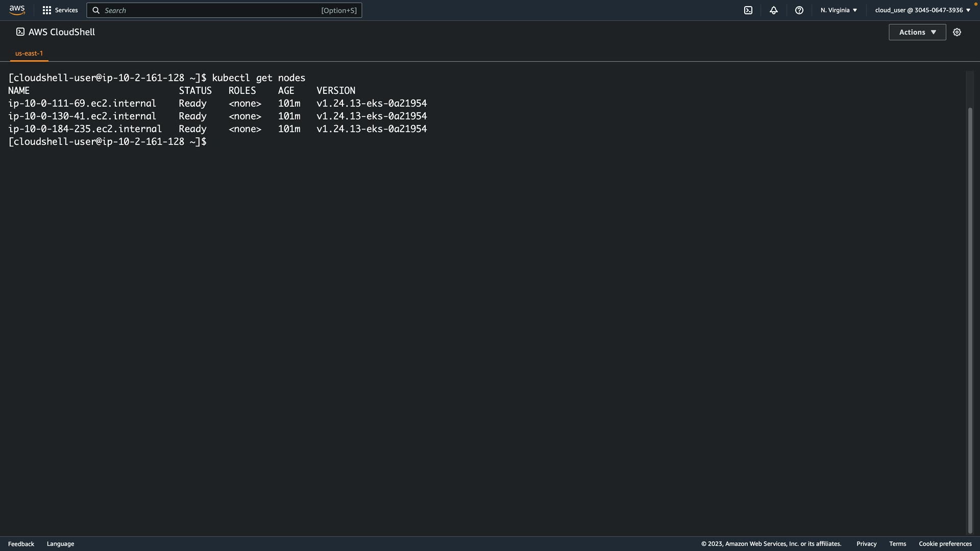Open the notifications bell

point(774,10)
